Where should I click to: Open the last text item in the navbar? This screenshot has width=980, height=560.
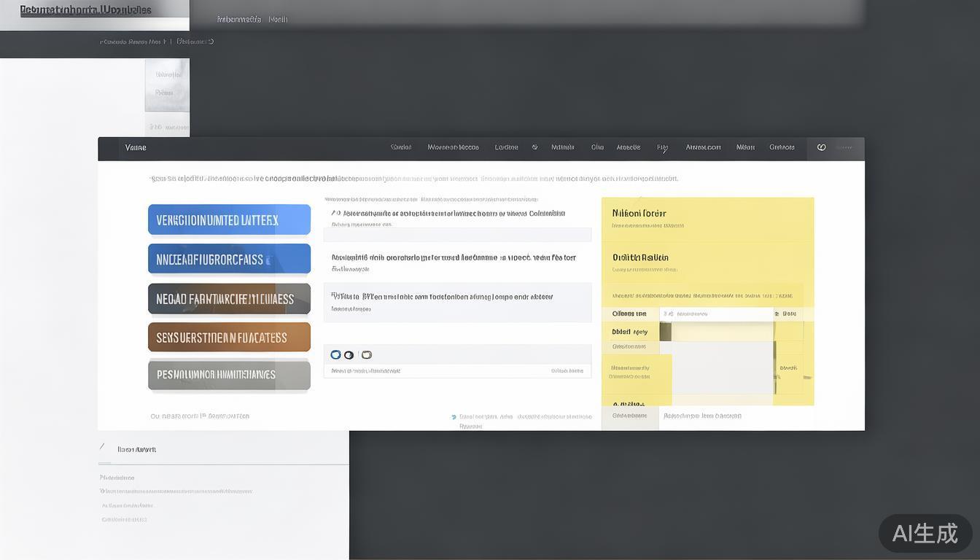(782, 147)
